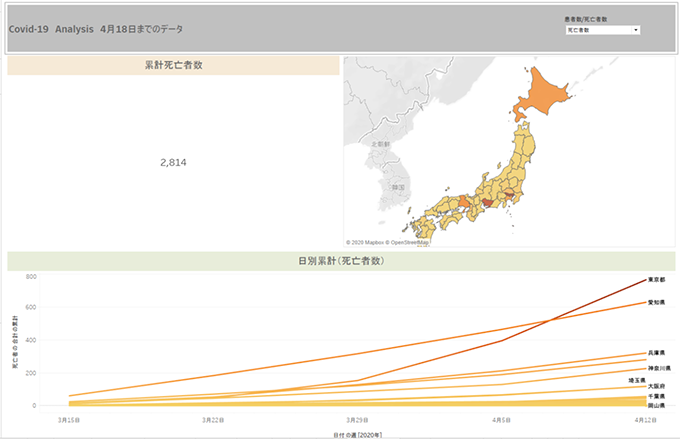
Task: Open the OpenStreetMap attribution link
Action: (x=410, y=242)
